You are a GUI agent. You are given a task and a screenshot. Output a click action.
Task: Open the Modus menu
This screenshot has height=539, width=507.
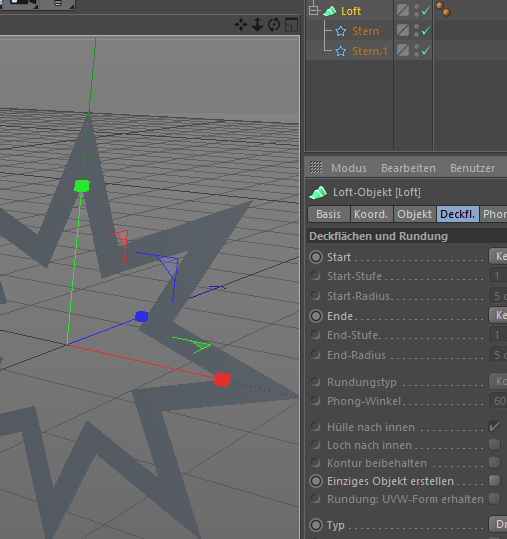349,168
